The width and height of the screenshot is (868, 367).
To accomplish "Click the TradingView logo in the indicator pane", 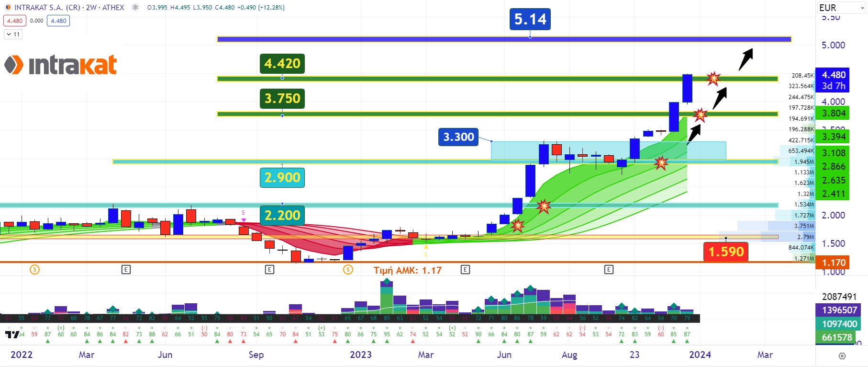I will coord(12,334).
